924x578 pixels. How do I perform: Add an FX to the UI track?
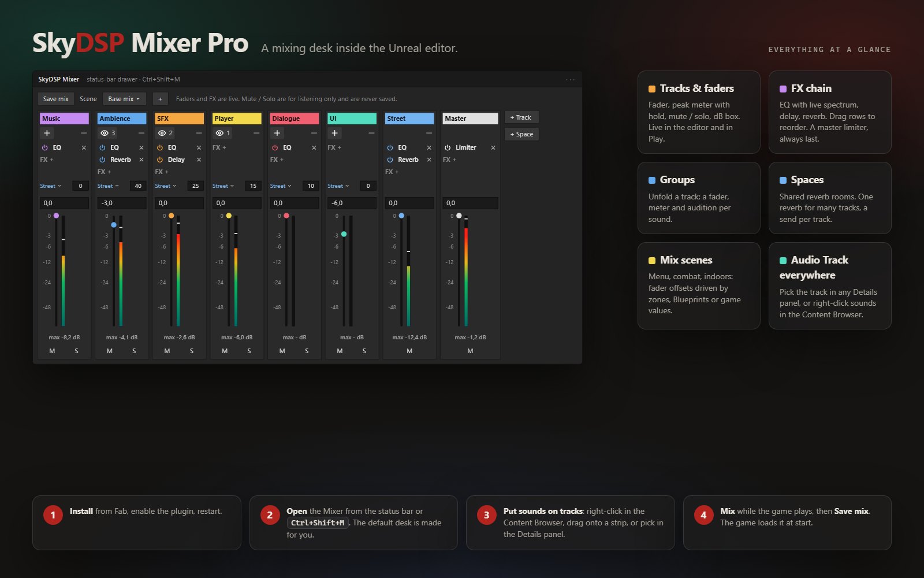click(334, 148)
